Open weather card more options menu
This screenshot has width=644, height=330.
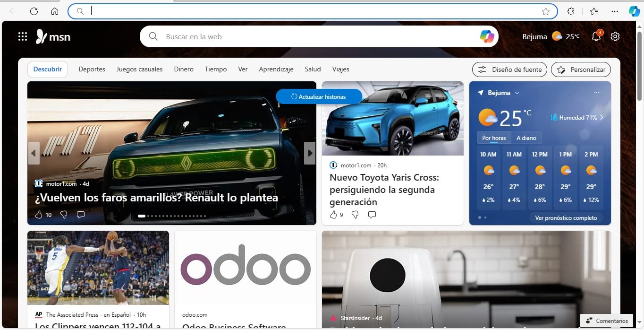[x=597, y=93]
